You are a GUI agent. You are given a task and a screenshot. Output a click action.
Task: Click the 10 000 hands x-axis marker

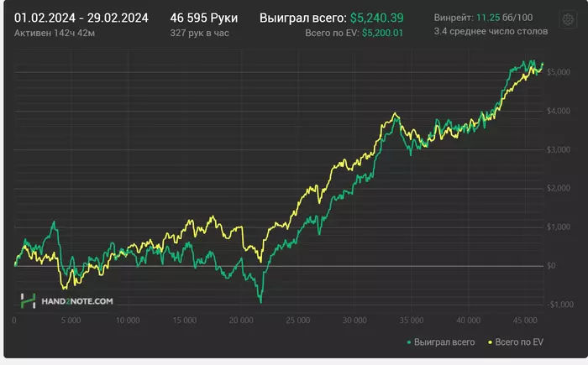pyautogui.click(x=128, y=321)
